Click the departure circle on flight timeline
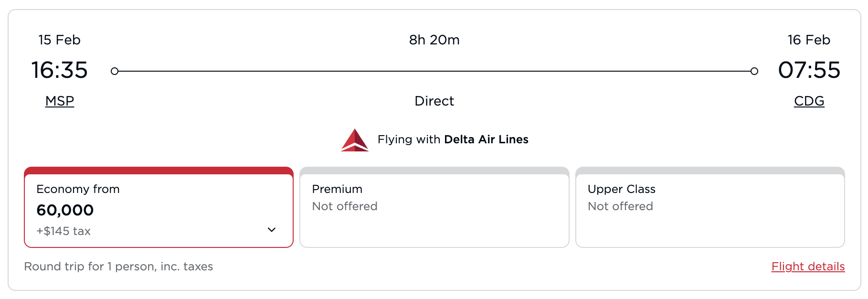 [x=115, y=71]
